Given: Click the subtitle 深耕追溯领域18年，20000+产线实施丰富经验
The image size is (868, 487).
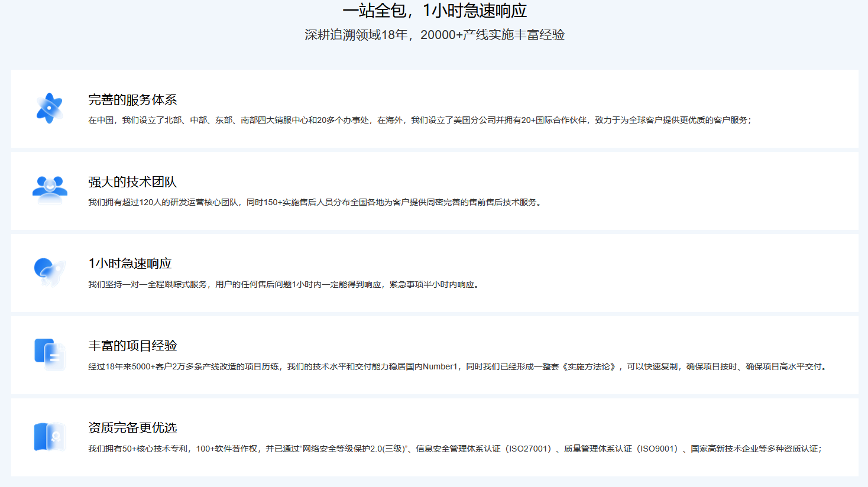Looking at the screenshot, I should pos(435,35).
